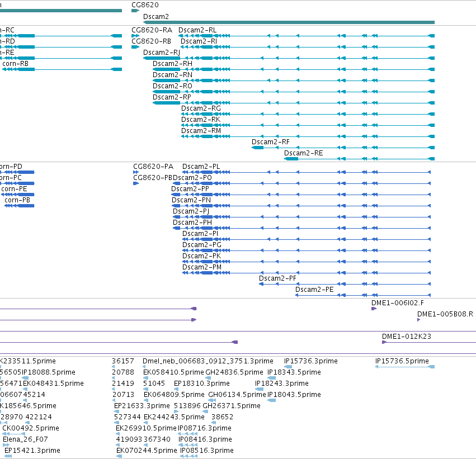This screenshot has width=476, height=459.
Task: Click the Dscam2 gene span bar
Action: (x=289, y=22)
